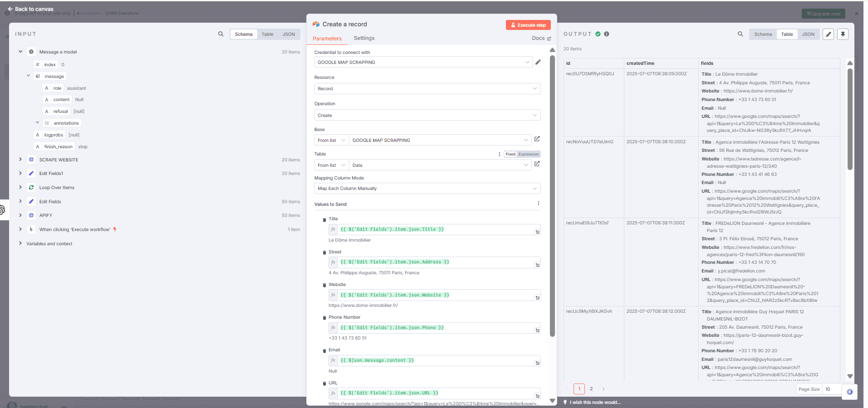Open the Base From list mode dropdown
The width and height of the screenshot is (868, 408).
pos(332,140)
